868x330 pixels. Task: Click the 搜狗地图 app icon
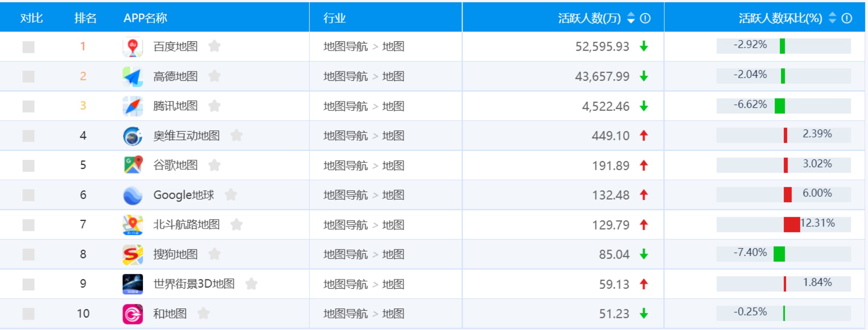[x=133, y=254]
